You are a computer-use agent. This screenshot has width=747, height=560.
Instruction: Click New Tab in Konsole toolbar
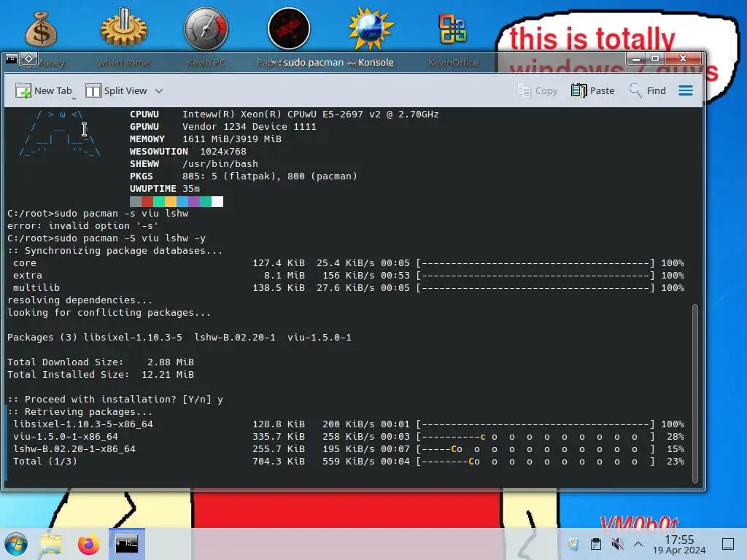click(43, 90)
